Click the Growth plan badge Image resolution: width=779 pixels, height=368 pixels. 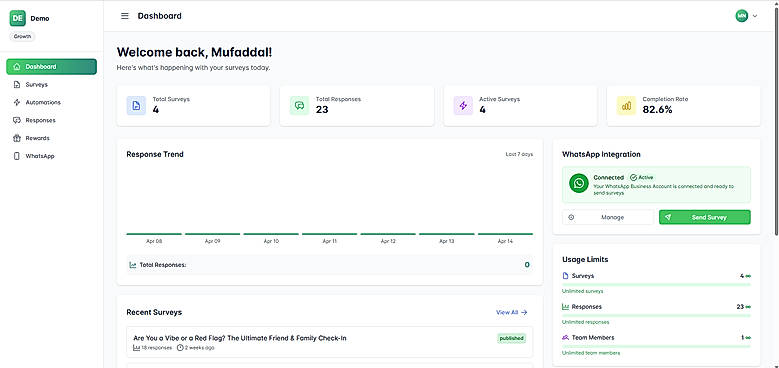[x=22, y=37]
